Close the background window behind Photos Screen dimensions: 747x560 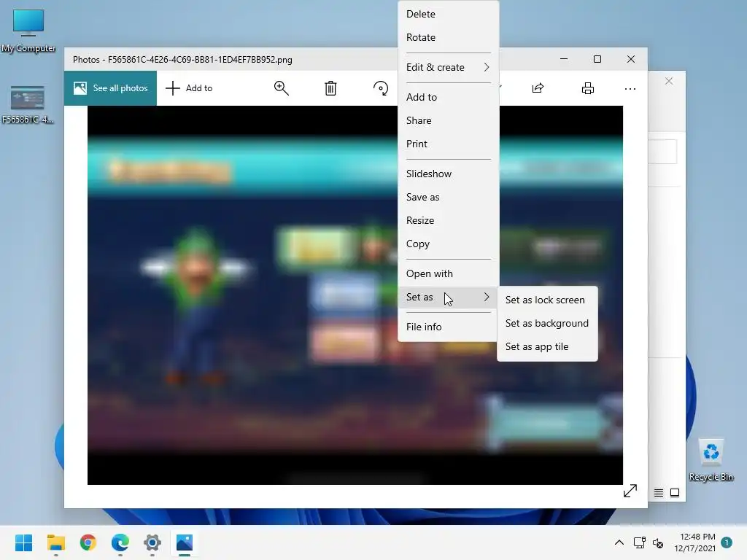[x=669, y=81]
